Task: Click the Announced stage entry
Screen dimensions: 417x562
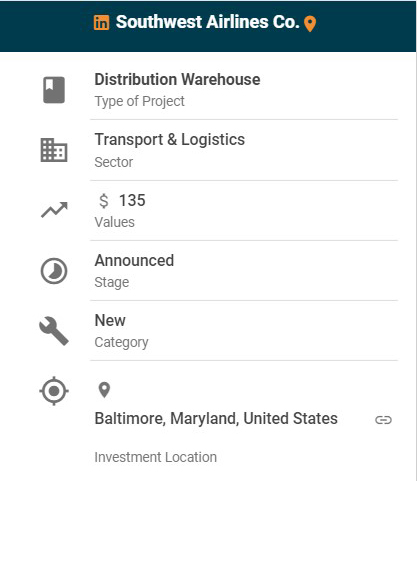Action: coord(134,261)
